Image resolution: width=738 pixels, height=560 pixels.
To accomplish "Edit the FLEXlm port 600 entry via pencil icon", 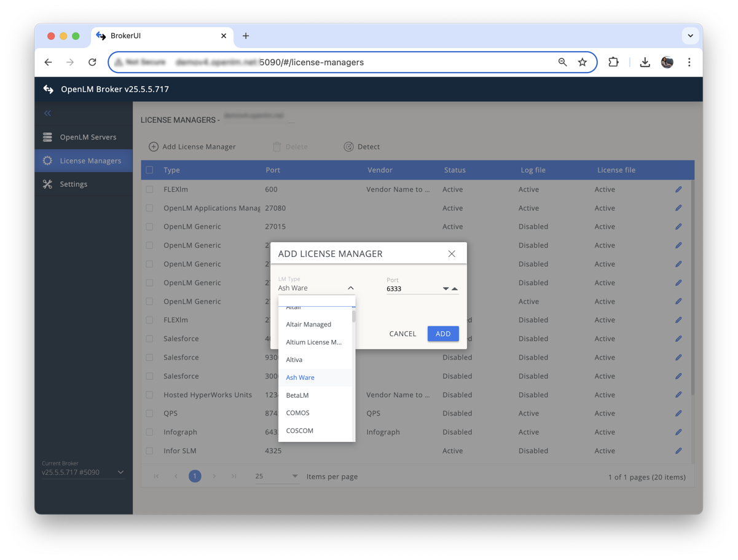I will (x=678, y=189).
